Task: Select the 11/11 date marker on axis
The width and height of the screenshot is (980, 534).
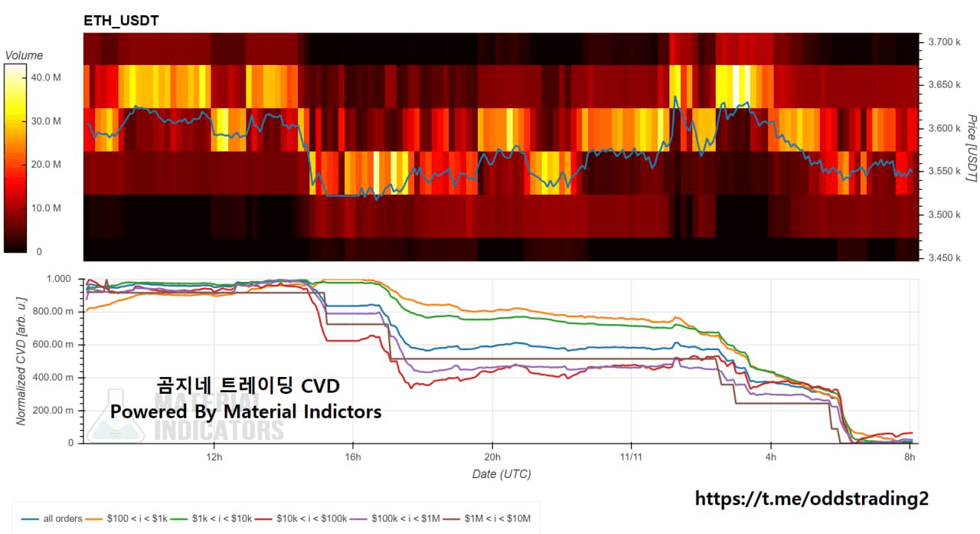Action: click(631, 458)
